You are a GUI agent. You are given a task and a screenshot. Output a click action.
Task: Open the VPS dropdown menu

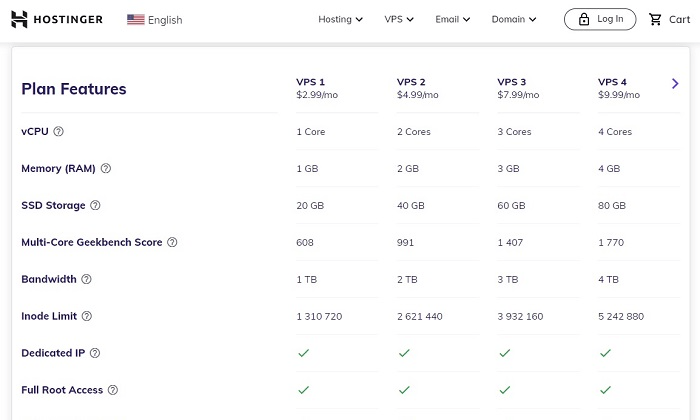(399, 19)
